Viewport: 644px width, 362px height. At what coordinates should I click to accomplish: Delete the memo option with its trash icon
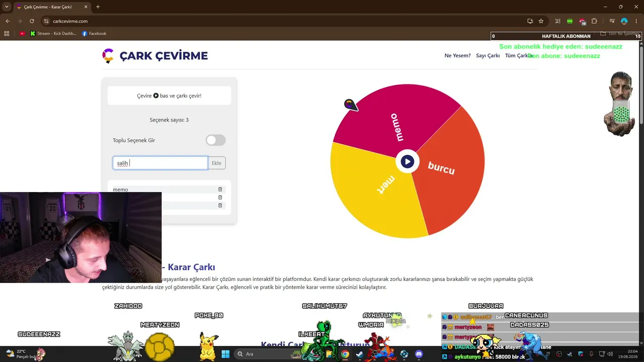[x=220, y=190]
